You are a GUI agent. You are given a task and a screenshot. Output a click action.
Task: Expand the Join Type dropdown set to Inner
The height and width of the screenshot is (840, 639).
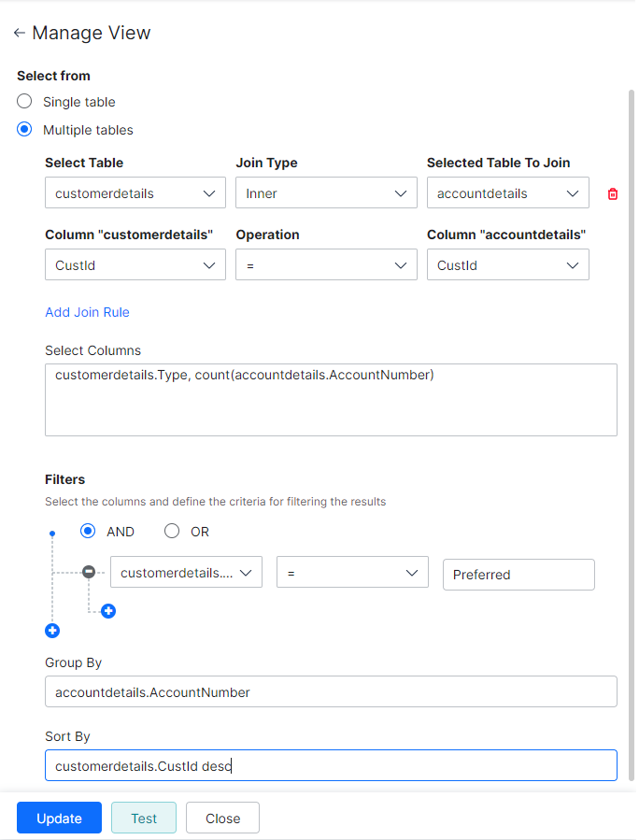326,193
